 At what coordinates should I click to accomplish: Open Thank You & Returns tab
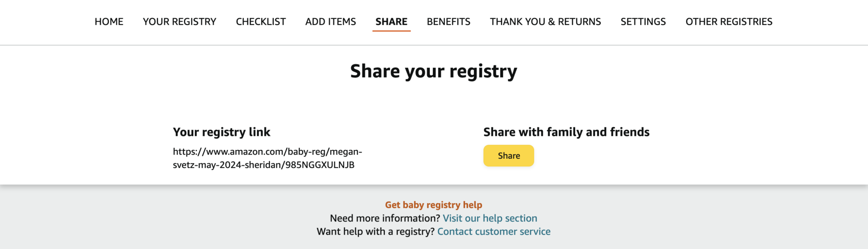(545, 22)
